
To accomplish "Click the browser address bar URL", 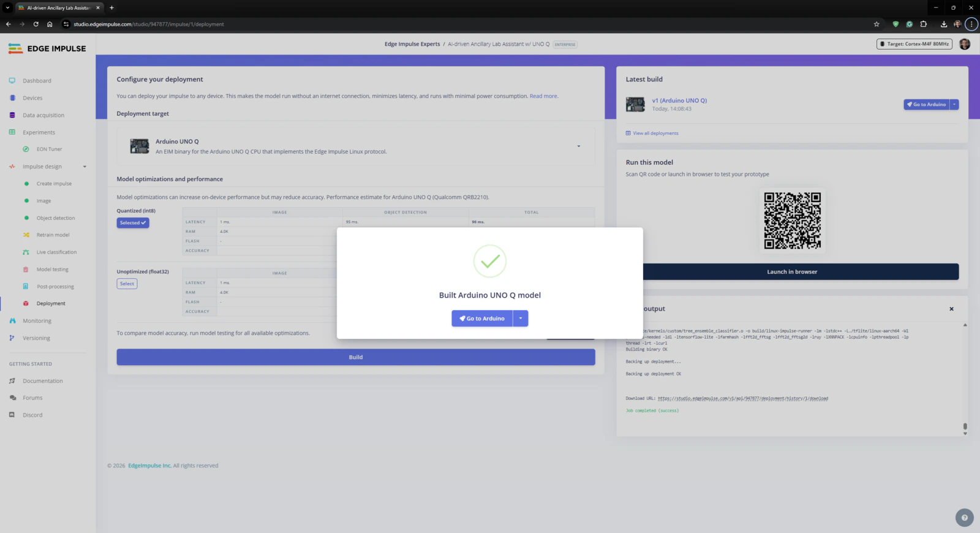I will (x=149, y=25).
